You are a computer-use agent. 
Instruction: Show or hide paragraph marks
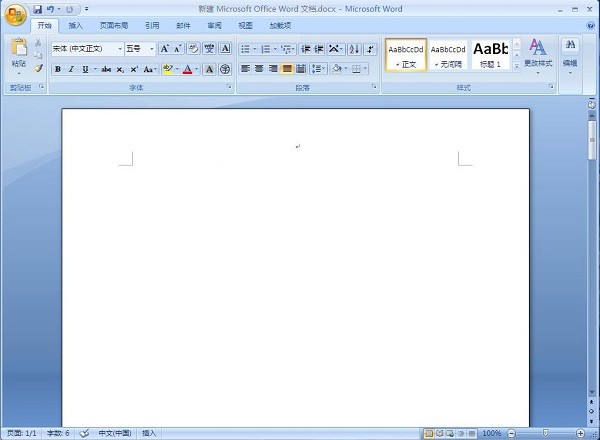[370, 49]
